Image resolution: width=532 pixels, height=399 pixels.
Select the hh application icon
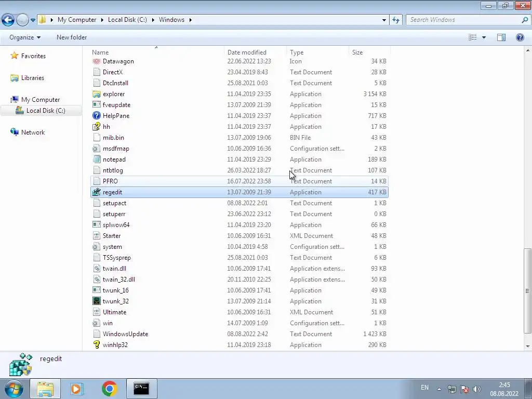click(x=97, y=127)
